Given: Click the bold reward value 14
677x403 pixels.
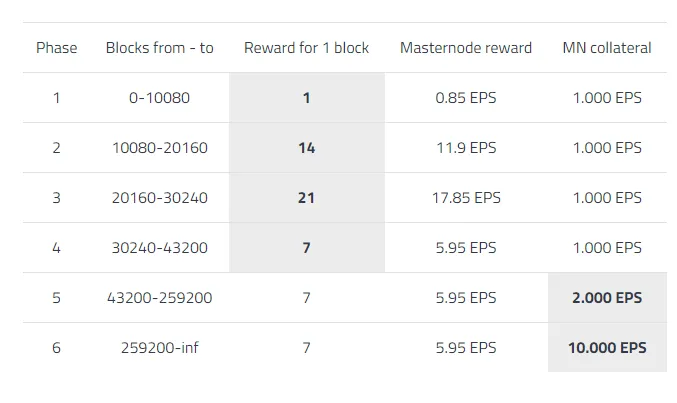Looking at the screenshot, I should pyautogui.click(x=307, y=148).
